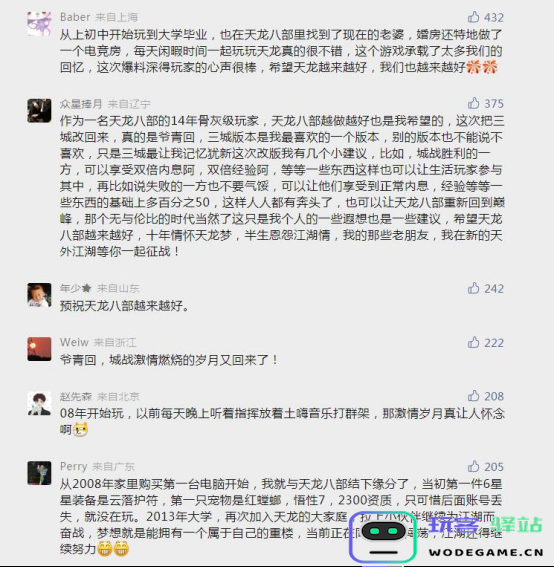The width and height of the screenshot is (554, 567).
Task: Open Weiw's sunset avatar
Action: coord(39,349)
